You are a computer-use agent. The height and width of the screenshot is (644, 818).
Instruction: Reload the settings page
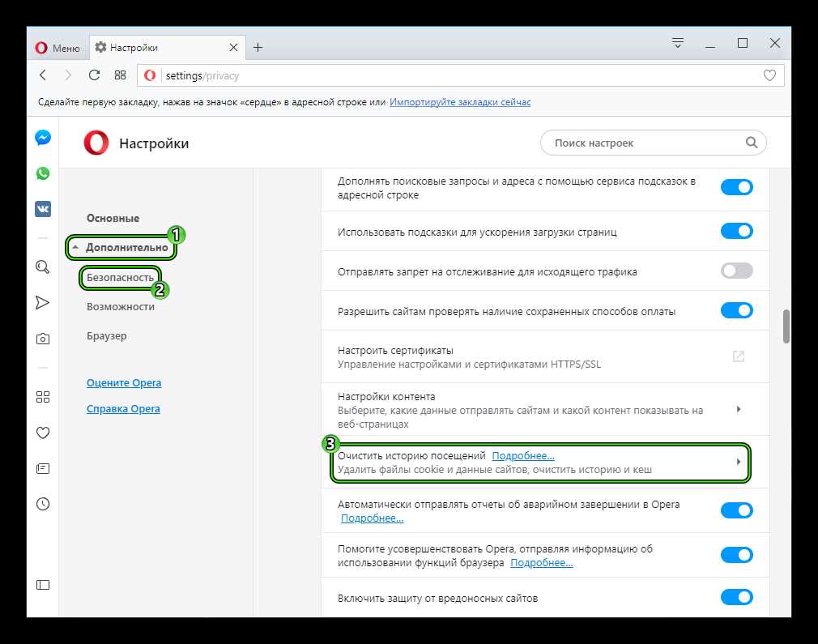95,75
